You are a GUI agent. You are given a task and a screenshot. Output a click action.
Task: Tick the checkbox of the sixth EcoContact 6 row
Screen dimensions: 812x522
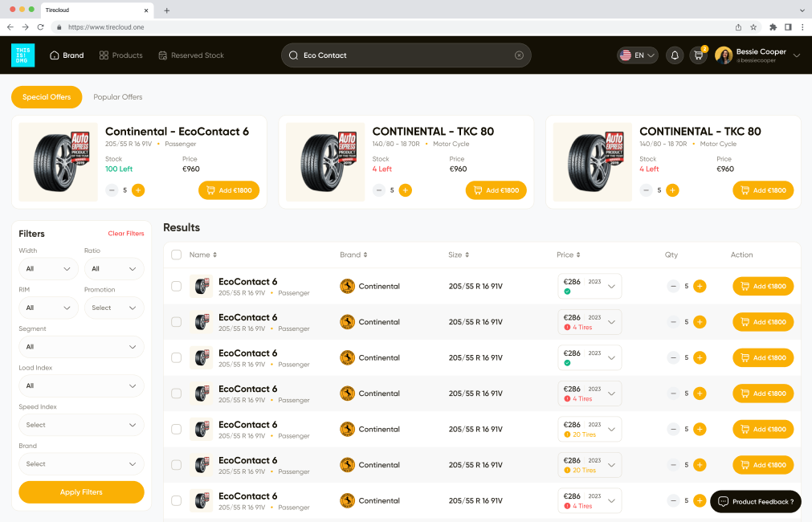(x=177, y=464)
